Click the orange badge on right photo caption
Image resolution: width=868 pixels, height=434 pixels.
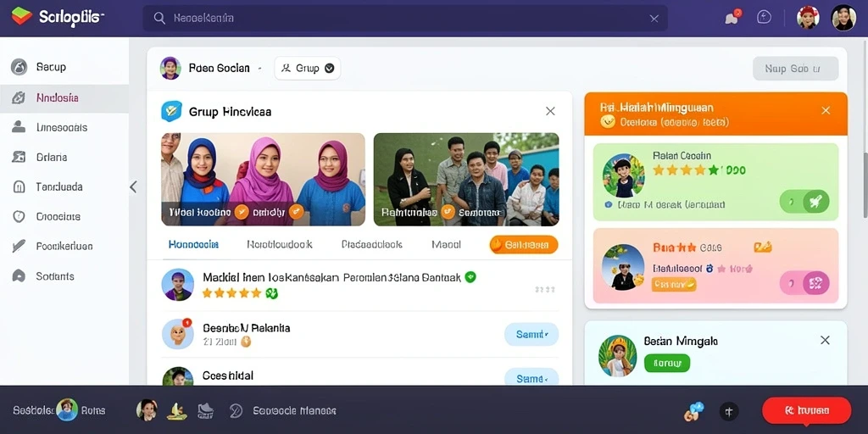[448, 212]
